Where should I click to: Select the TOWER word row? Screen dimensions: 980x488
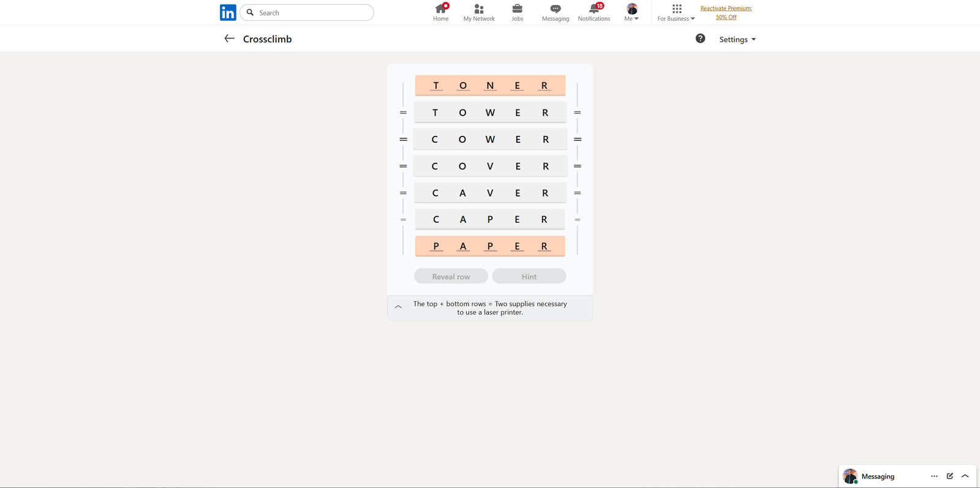[490, 113]
